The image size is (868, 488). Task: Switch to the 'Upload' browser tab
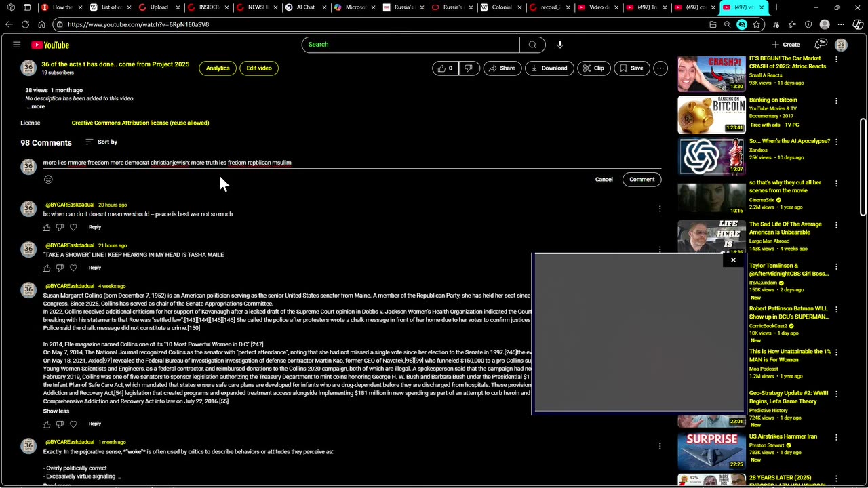(159, 7)
